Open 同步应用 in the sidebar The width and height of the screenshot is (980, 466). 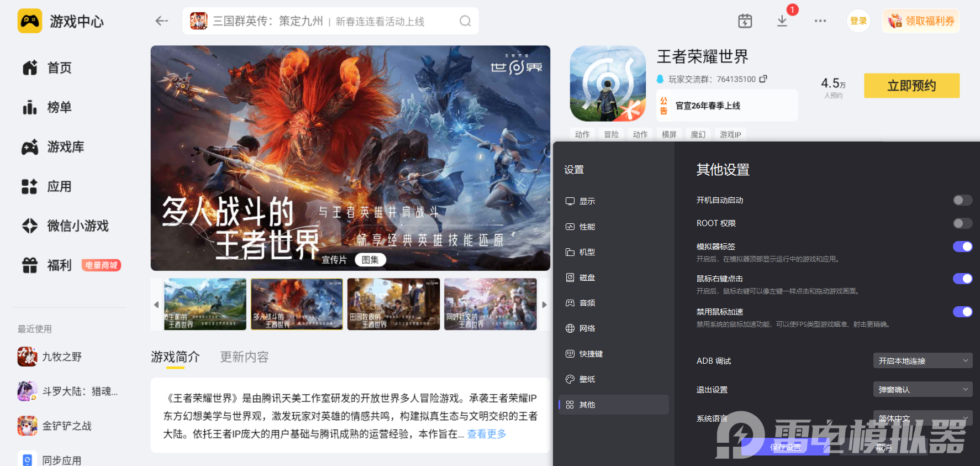click(50, 460)
